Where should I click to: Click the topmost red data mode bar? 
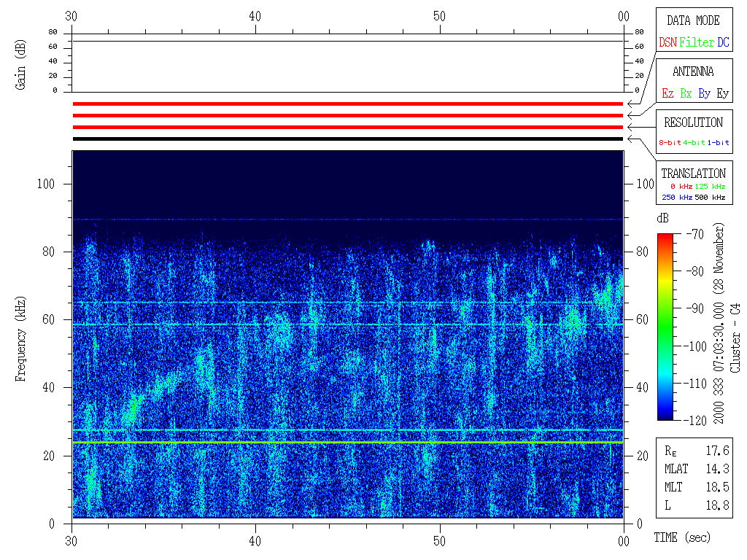[x=348, y=104]
